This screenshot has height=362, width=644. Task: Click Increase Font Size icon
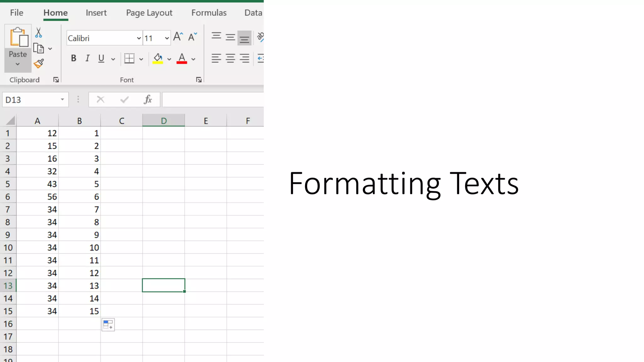[178, 37]
